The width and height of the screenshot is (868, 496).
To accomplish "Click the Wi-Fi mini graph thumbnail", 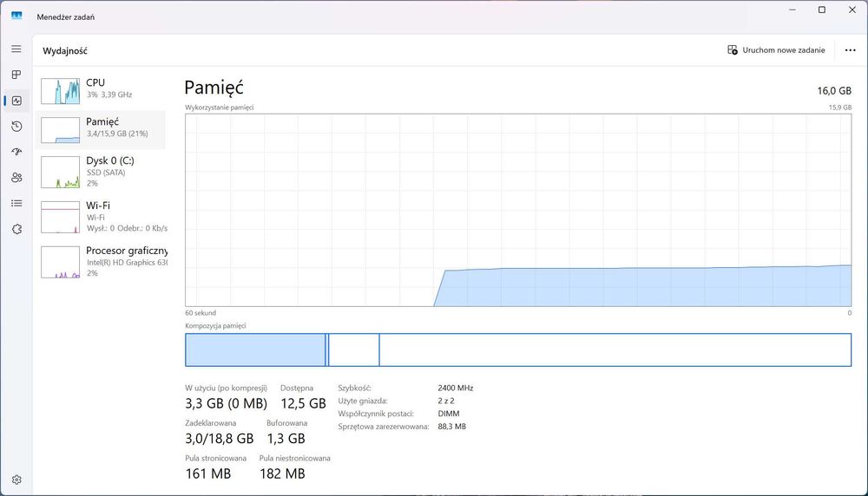I will [x=61, y=217].
